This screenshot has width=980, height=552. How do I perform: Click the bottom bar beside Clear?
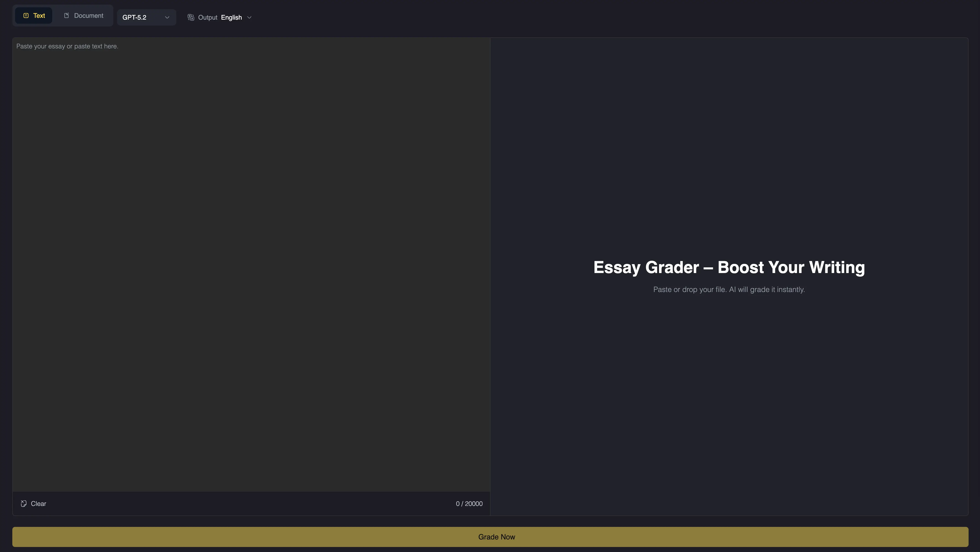pyautogui.click(x=251, y=504)
